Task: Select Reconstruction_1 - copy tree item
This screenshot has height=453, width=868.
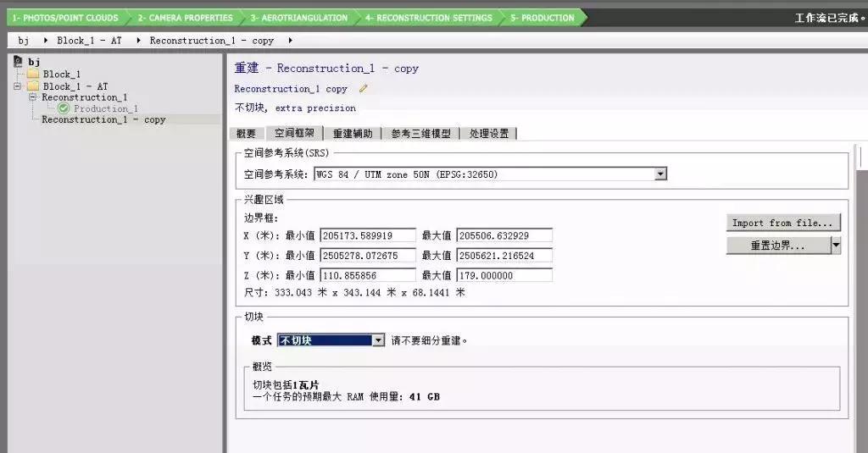Action: pyautogui.click(x=103, y=119)
